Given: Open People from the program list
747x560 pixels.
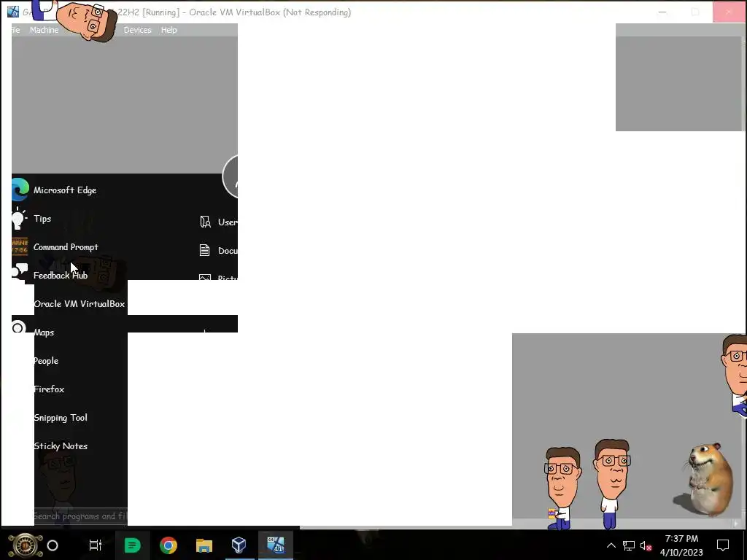Looking at the screenshot, I should pyautogui.click(x=46, y=361).
